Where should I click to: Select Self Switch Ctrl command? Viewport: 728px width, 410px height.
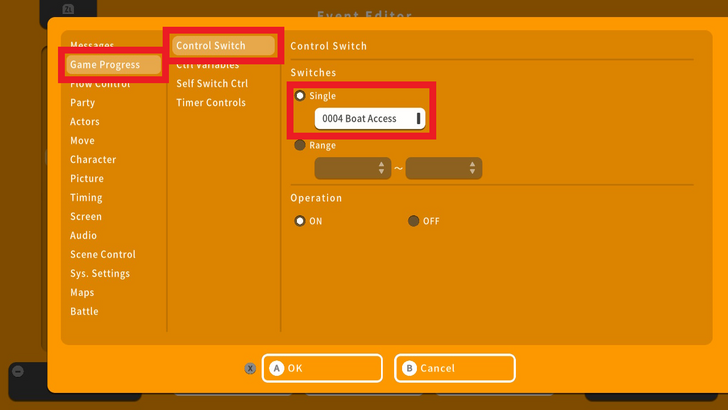click(x=212, y=84)
